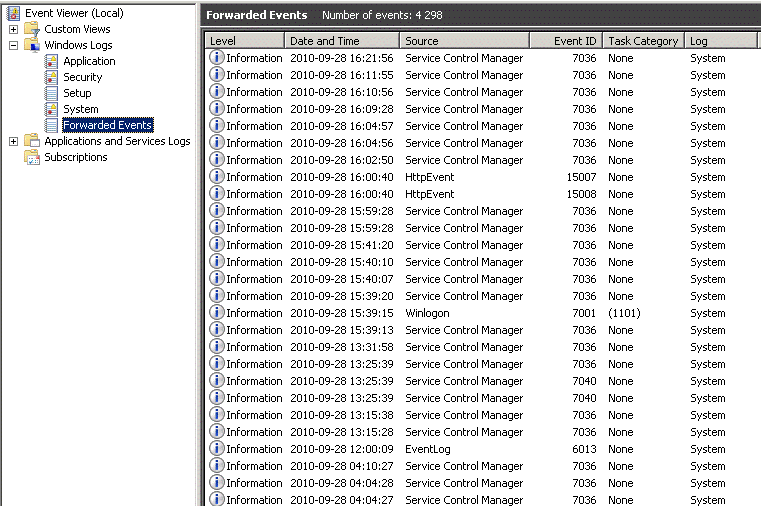Click info icon of HttpEvent 15008 row
761x506 pixels.
[x=216, y=194]
